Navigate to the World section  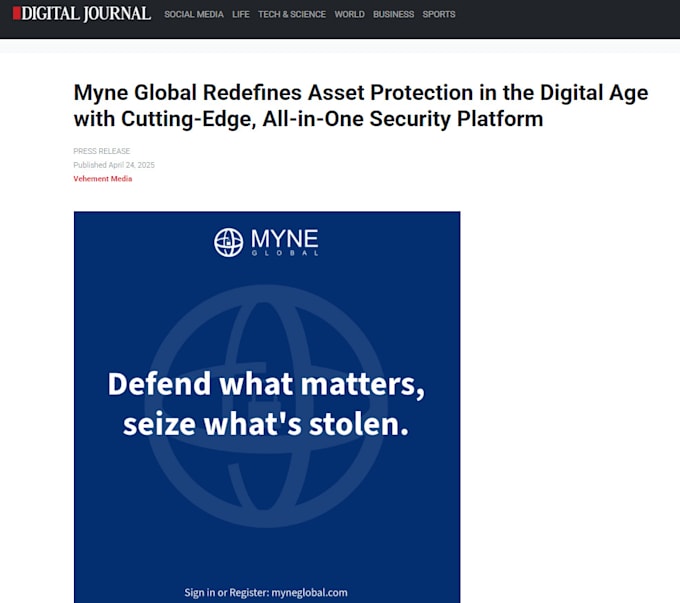pos(350,14)
